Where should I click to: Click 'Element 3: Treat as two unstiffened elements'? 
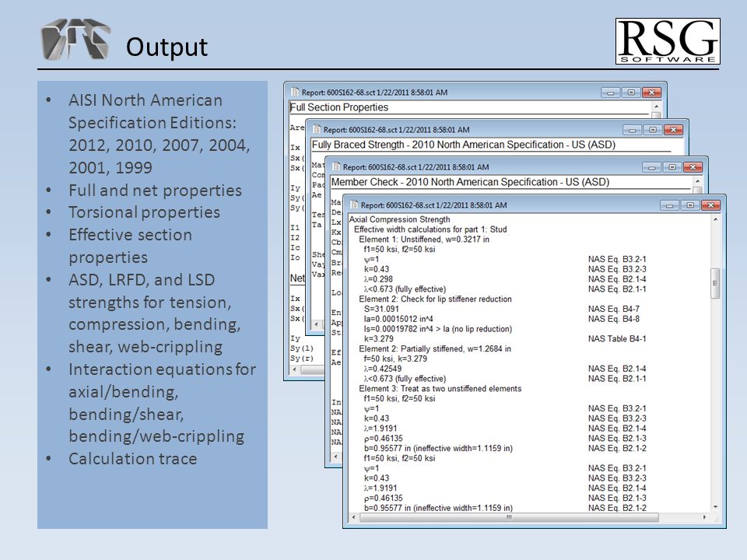pos(440,389)
